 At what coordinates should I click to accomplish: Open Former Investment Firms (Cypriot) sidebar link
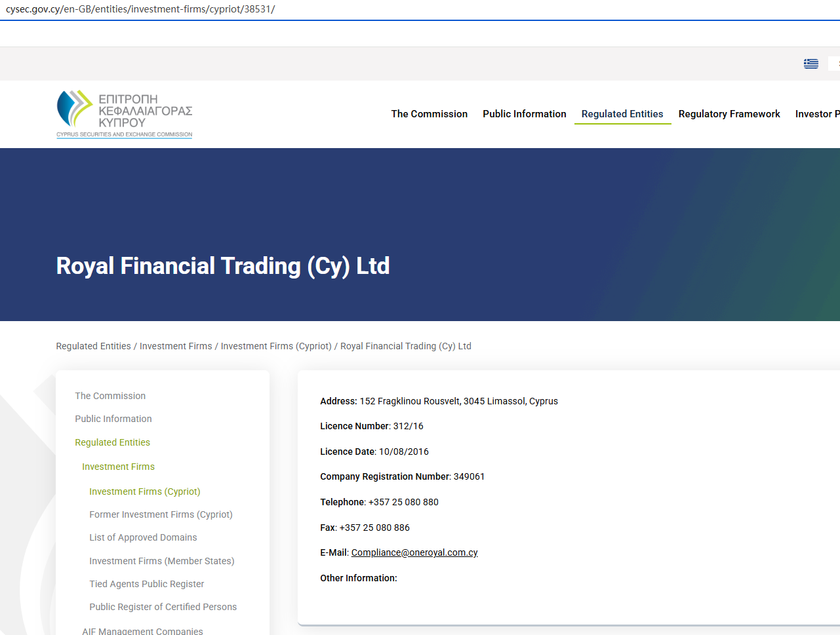click(x=161, y=514)
